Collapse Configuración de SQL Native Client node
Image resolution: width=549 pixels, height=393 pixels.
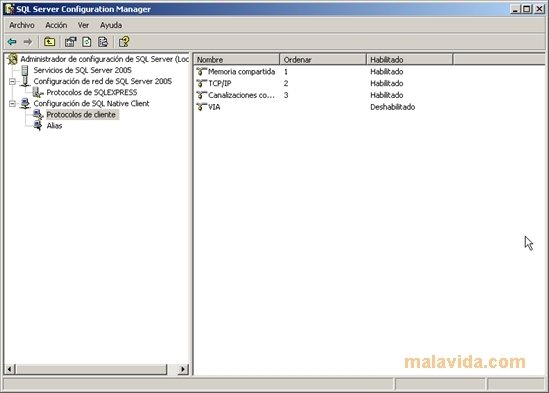click(x=12, y=104)
